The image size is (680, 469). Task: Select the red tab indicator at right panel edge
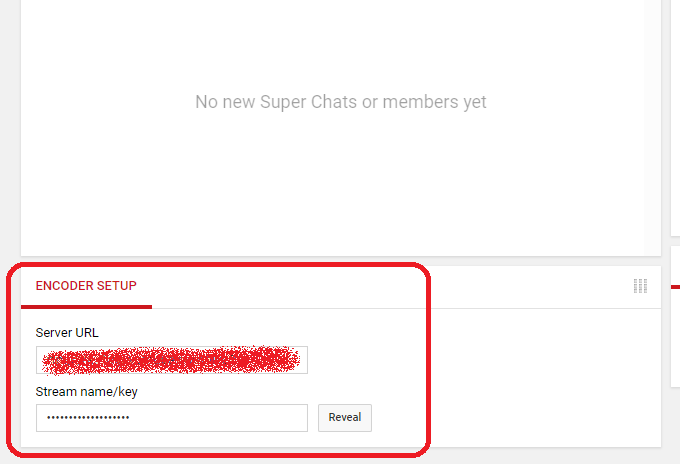point(675,287)
